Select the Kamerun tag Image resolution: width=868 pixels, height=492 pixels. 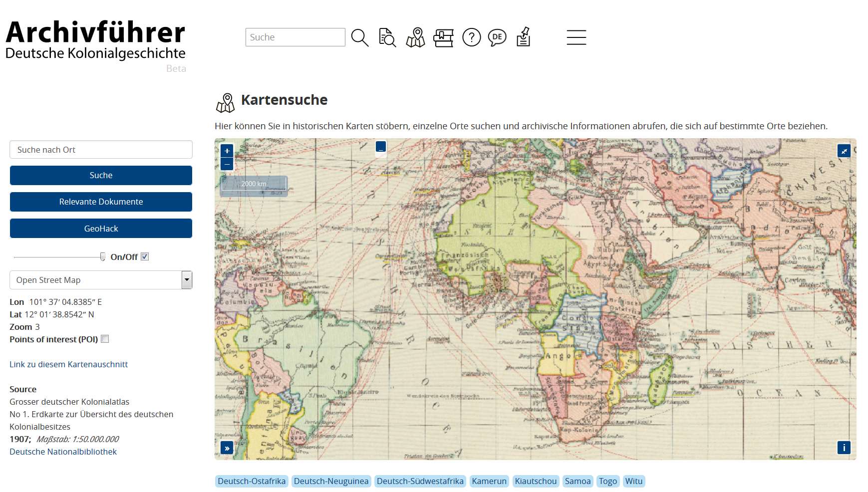(x=489, y=481)
